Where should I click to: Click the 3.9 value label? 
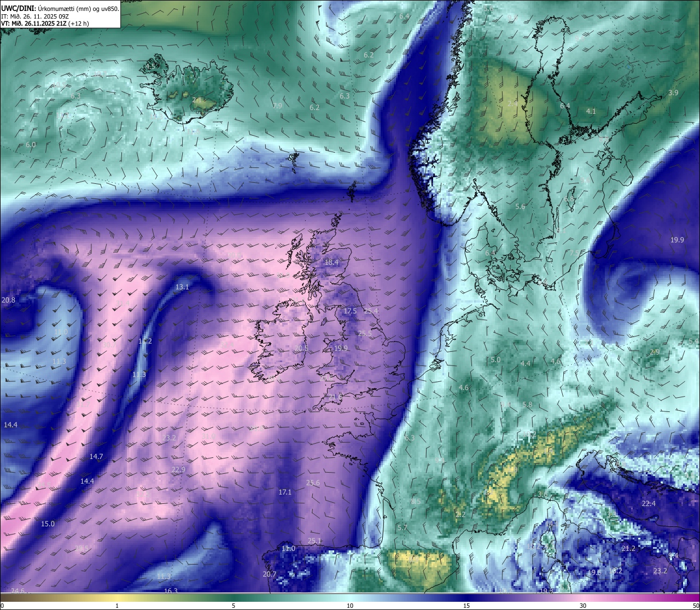[673, 93]
